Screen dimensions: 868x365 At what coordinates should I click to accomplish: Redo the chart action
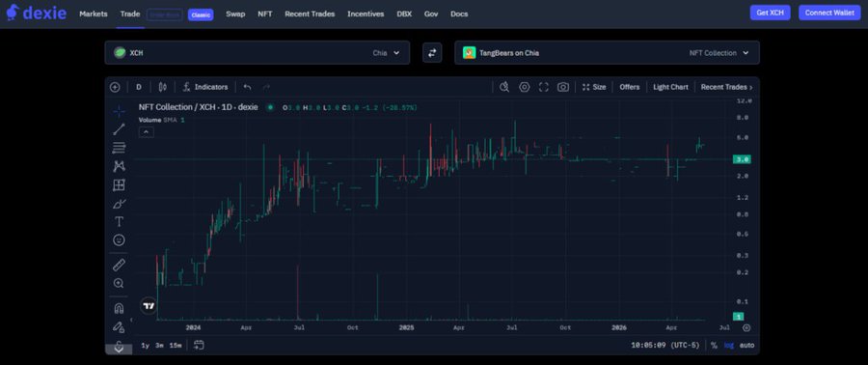pyautogui.click(x=266, y=87)
